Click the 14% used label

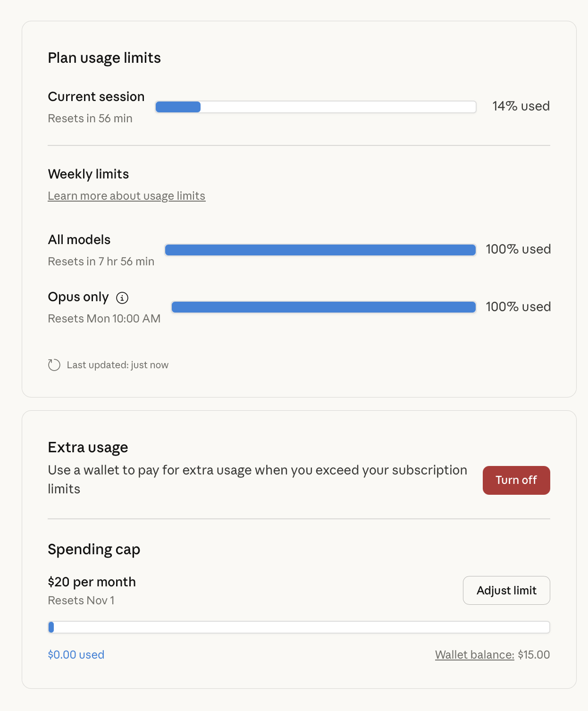(521, 106)
